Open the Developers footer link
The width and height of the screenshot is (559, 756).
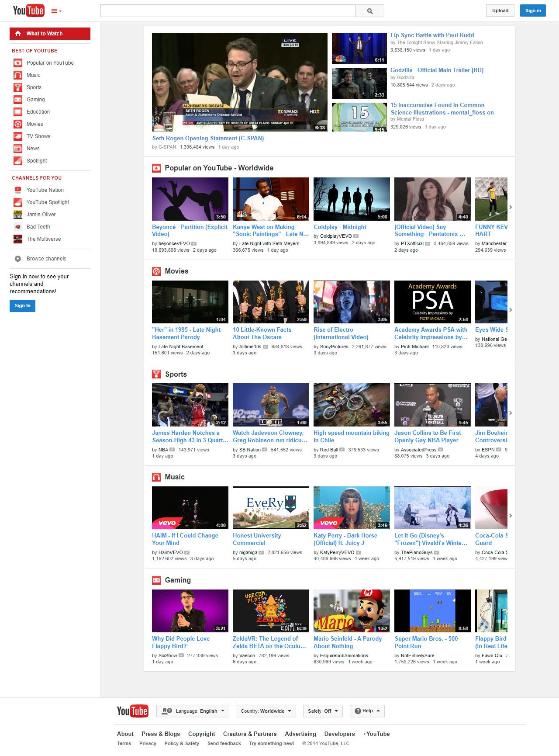339,734
